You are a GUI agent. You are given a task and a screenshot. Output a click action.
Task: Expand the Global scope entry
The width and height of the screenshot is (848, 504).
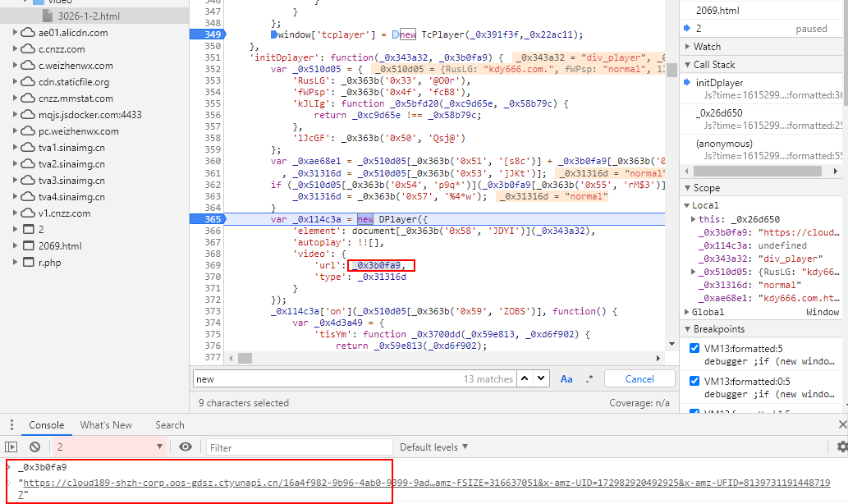click(x=688, y=312)
